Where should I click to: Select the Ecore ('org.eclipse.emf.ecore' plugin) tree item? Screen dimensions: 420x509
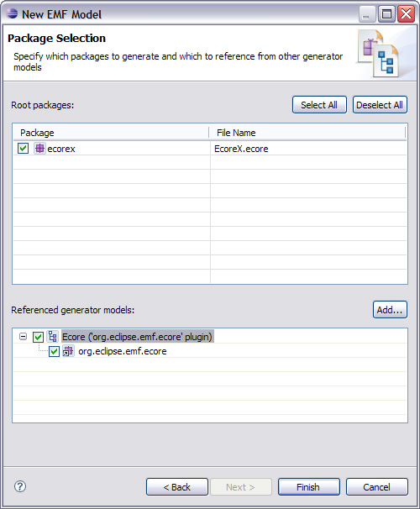coord(137,337)
